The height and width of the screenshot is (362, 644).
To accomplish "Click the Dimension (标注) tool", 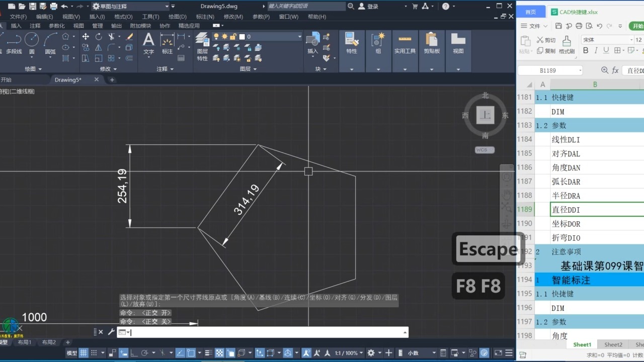I will 167,43.
